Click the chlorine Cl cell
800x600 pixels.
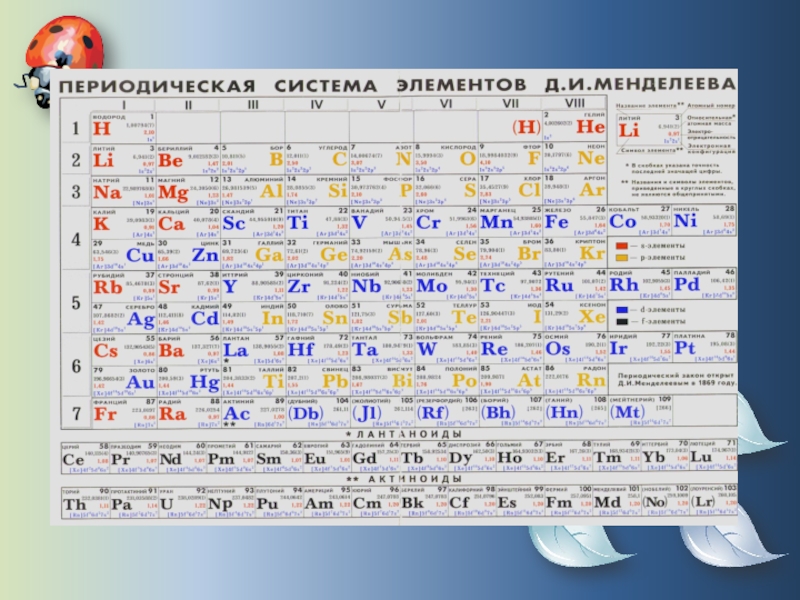coord(510,190)
